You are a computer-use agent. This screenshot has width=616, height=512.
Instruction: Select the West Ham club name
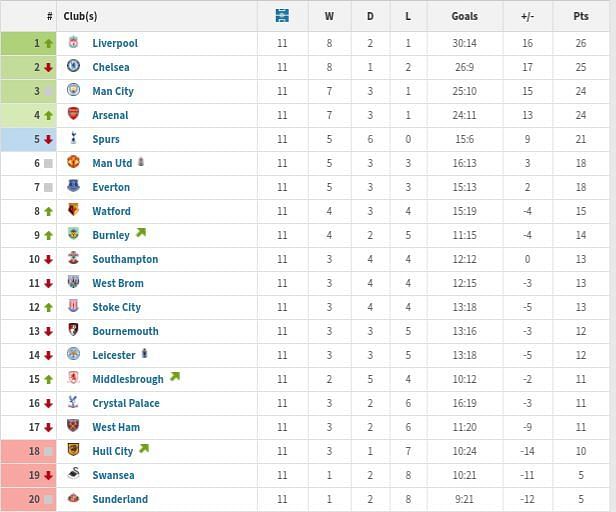coord(116,427)
